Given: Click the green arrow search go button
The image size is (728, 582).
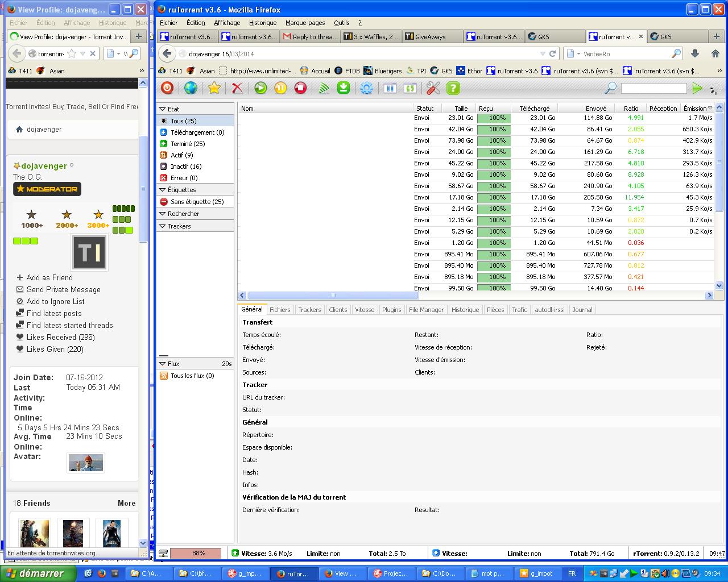Looking at the screenshot, I should 697,88.
